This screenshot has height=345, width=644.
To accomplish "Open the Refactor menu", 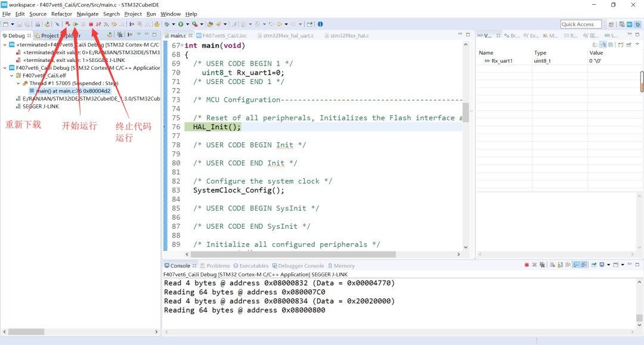I will click(61, 14).
